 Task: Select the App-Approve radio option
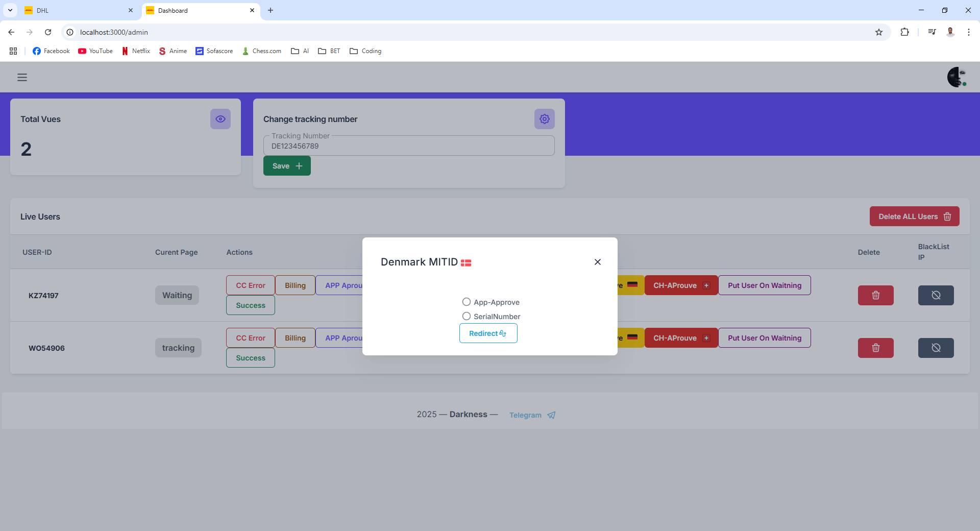467,302
